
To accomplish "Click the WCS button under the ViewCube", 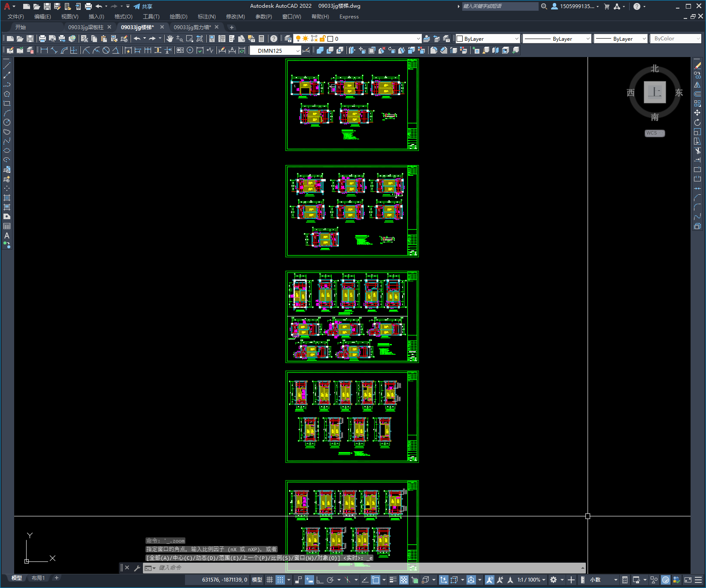I will [x=654, y=133].
